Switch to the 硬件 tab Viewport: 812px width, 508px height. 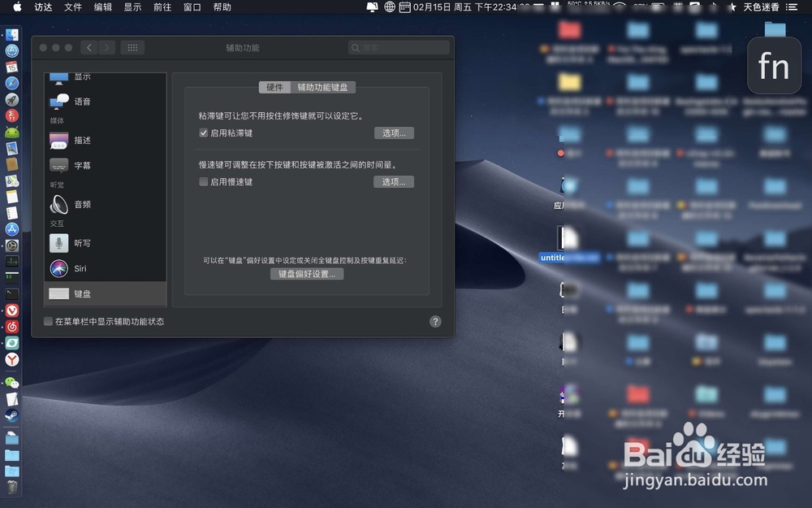click(274, 87)
